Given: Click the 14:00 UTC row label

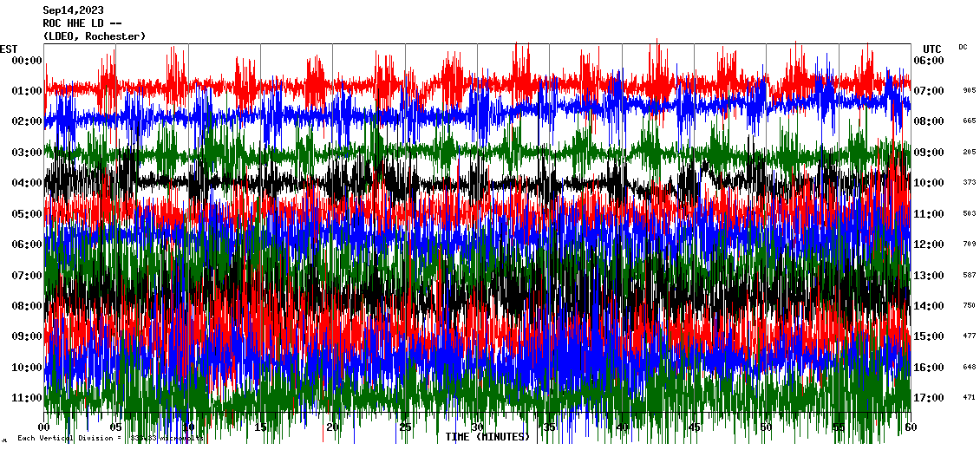Looking at the screenshot, I should 928,306.
